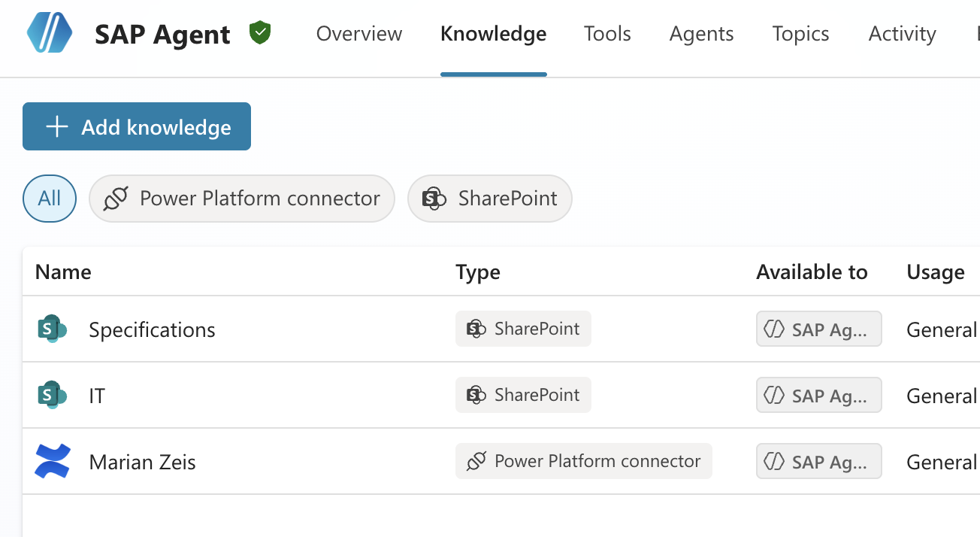The image size is (980, 537).
Task: Filter by Power Platform connector chip
Action: click(242, 199)
